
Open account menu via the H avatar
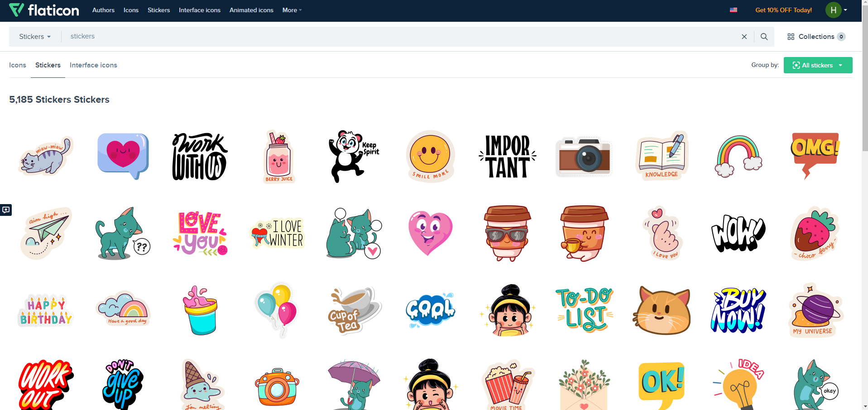[833, 10]
